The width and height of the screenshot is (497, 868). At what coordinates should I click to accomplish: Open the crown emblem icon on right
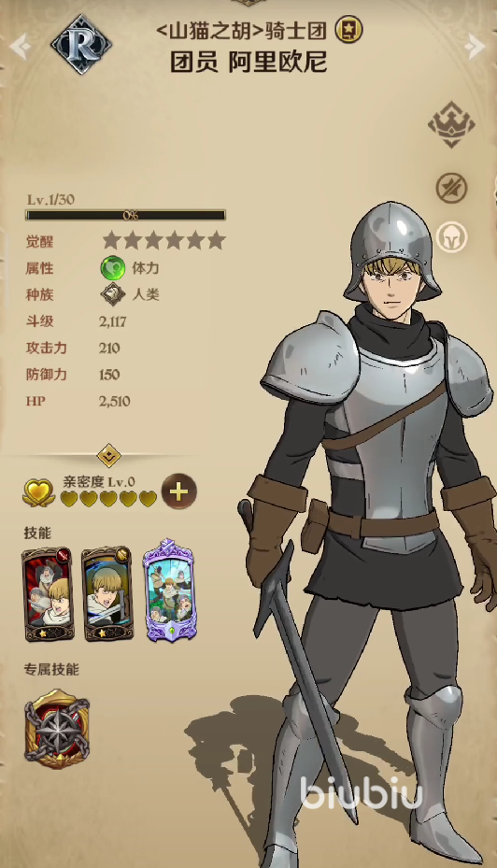point(451,124)
